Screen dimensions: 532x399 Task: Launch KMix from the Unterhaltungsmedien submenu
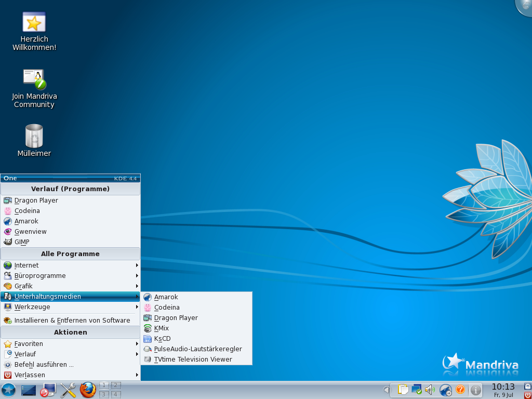[162, 328]
